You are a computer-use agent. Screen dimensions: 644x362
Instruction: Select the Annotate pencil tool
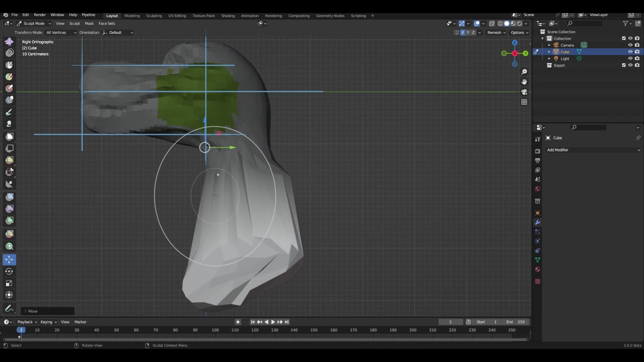(9, 308)
